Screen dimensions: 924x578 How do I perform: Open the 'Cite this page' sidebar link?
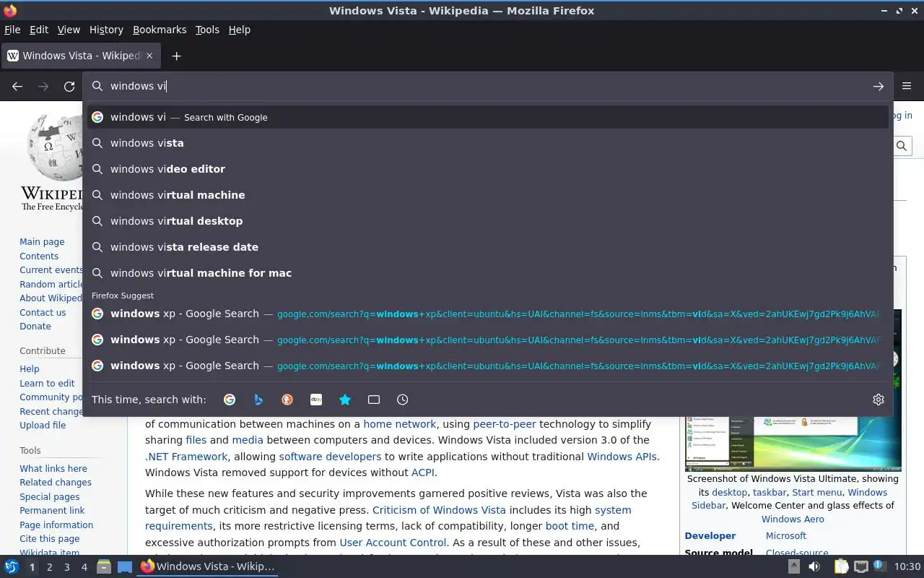point(50,539)
